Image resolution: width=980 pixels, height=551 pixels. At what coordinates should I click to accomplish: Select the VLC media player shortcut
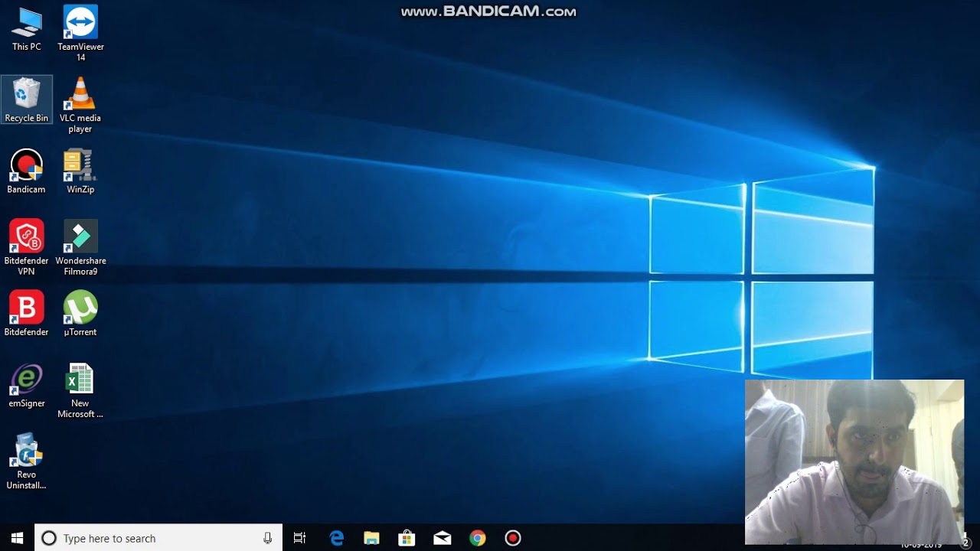tap(80, 105)
